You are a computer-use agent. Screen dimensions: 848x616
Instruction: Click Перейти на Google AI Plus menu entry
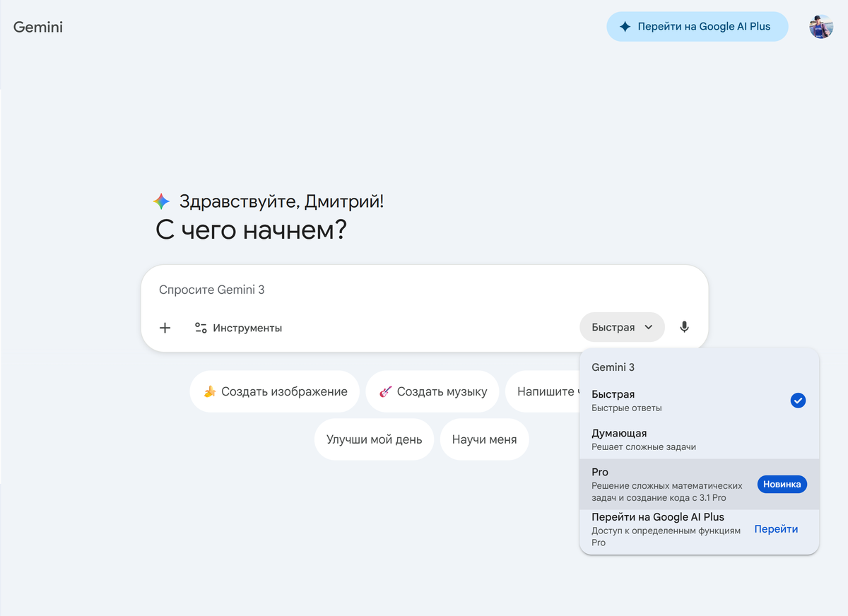tap(700, 530)
